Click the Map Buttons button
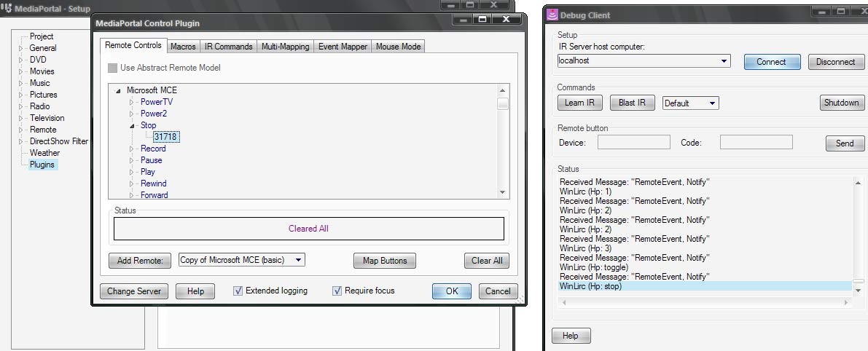 [384, 261]
